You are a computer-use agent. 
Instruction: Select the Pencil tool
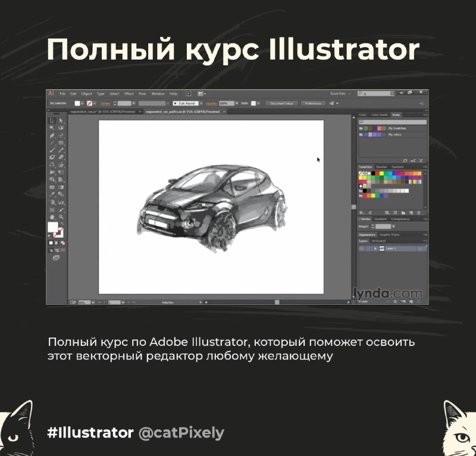coord(61,150)
